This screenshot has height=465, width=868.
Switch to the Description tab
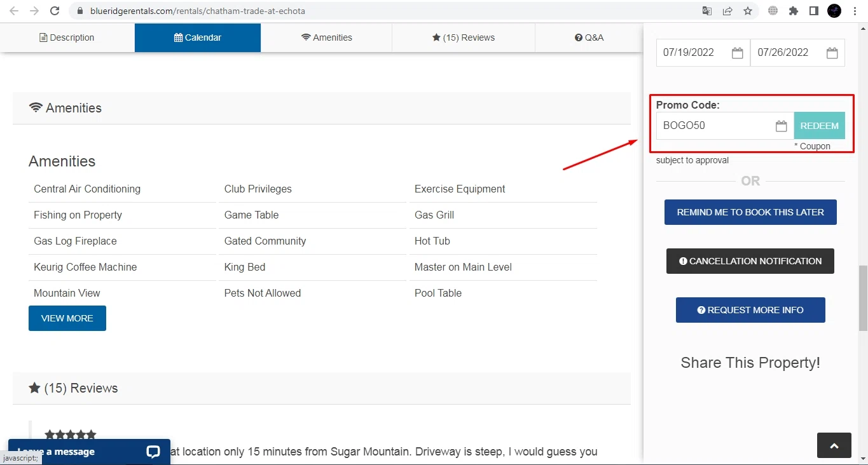67,37
